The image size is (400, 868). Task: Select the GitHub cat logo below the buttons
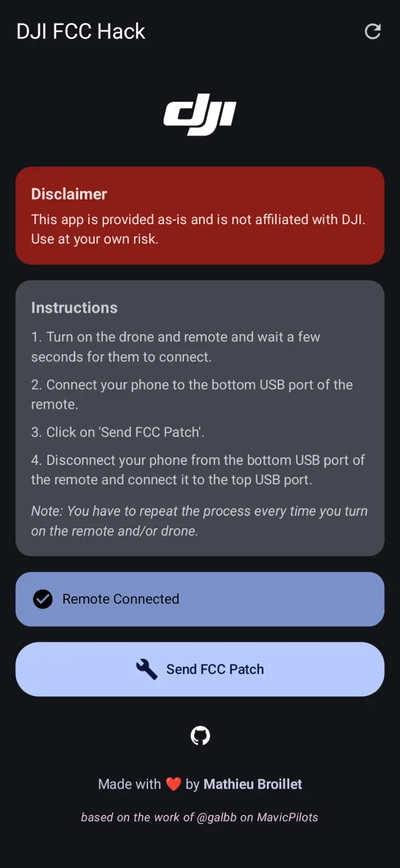pos(200,735)
